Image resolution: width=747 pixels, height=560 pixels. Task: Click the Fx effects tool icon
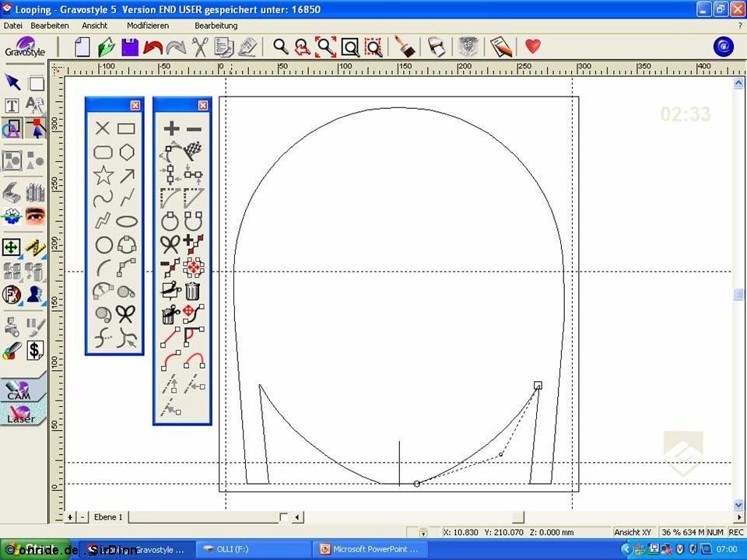click(x=12, y=295)
